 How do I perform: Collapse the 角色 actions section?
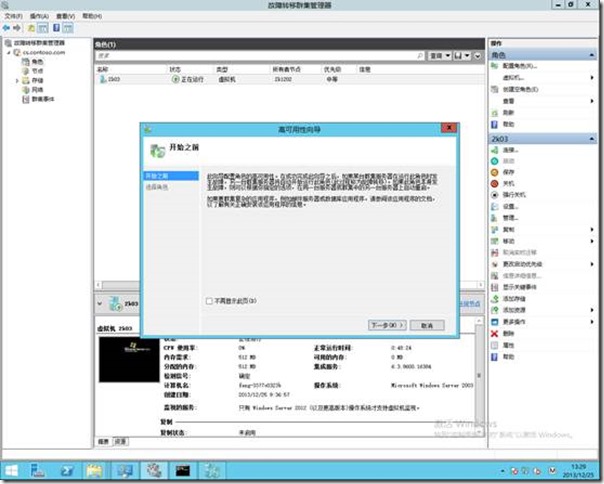point(592,55)
